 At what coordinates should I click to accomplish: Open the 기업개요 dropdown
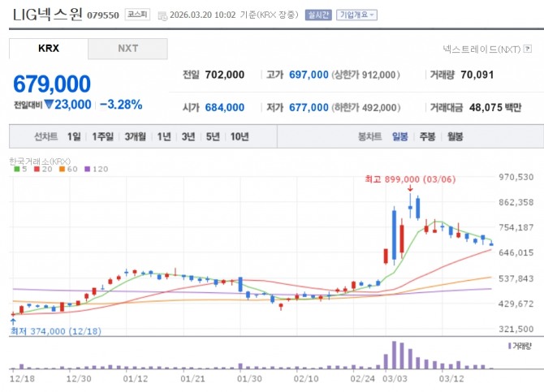pyautogui.click(x=356, y=15)
